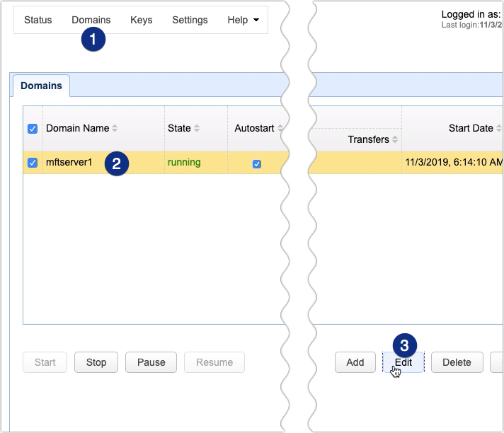
Task: Pause the selected domain
Action: click(x=151, y=362)
